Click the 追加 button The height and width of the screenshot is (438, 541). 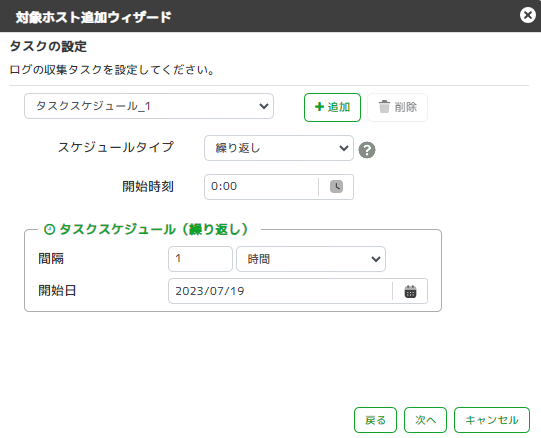click(332, 107)
